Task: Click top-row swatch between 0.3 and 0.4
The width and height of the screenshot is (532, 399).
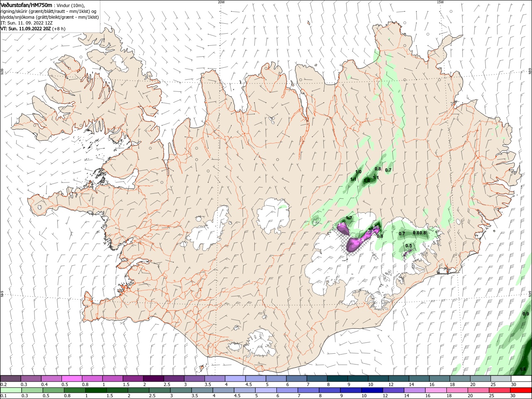Action: (x=31, y=379)
